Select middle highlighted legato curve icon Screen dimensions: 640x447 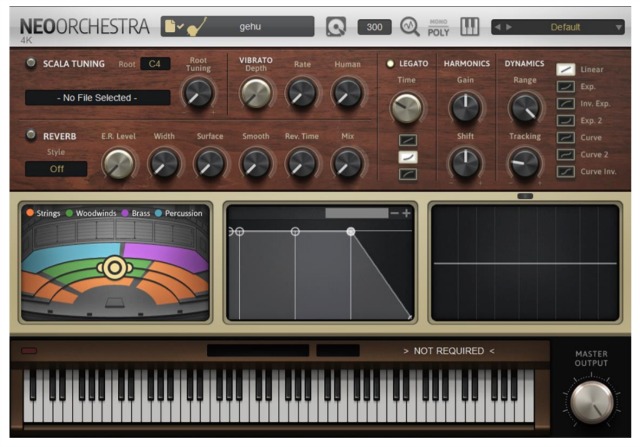point(408,157)
